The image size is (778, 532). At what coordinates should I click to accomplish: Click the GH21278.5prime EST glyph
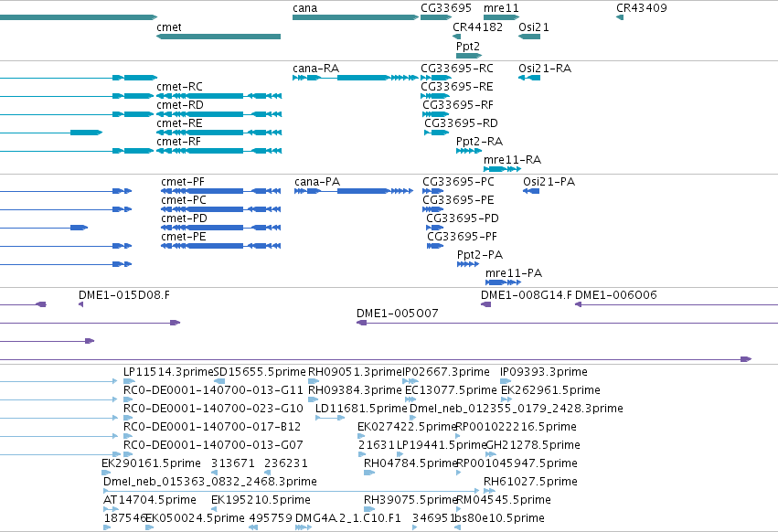coord(491,454)
